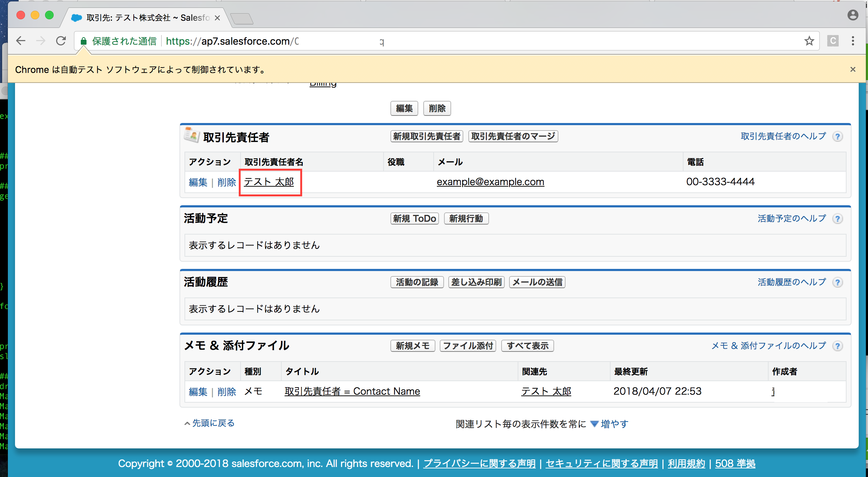Bookmark page with star icon

(809, 41)
